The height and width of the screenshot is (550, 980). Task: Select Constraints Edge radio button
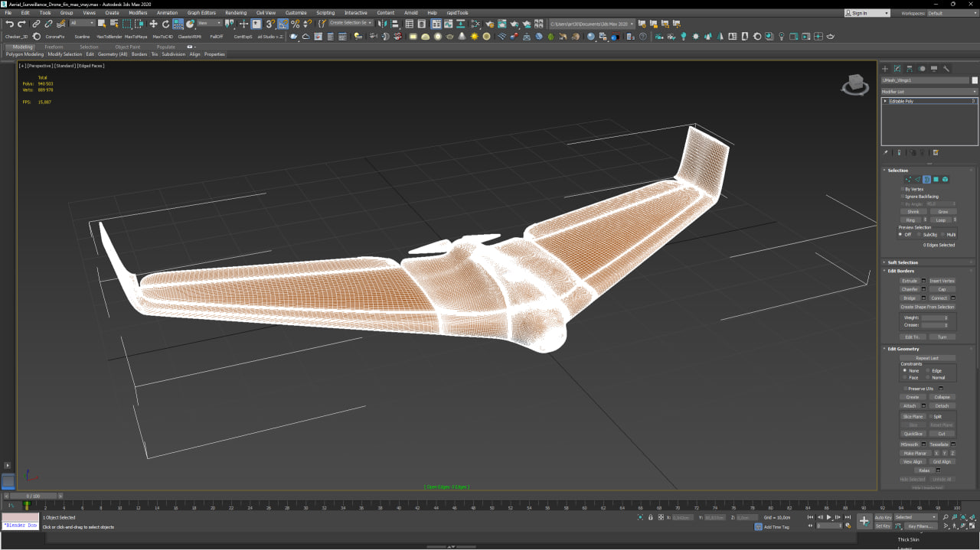(x=928, y=371)
